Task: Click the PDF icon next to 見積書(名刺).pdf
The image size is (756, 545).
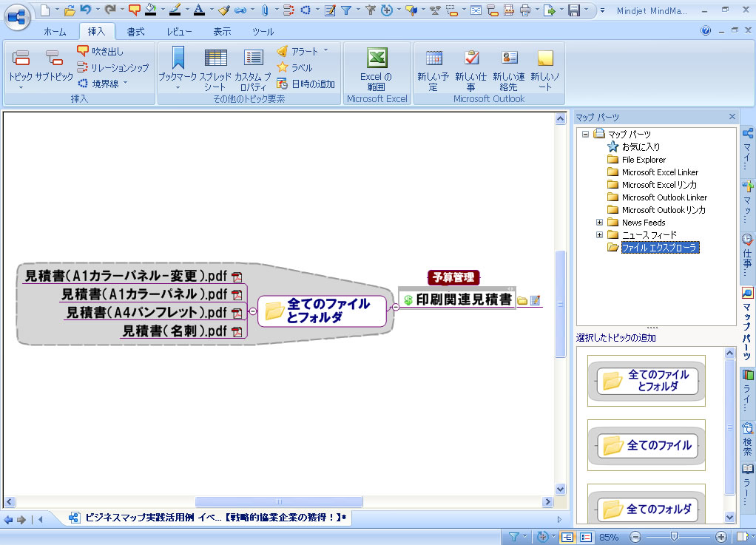Action: pyautogui.click(x=237, y=331)
